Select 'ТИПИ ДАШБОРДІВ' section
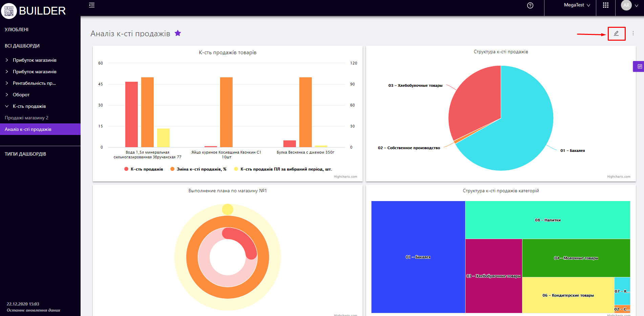This screenshot has height=316, width=644. click(25, 154)
